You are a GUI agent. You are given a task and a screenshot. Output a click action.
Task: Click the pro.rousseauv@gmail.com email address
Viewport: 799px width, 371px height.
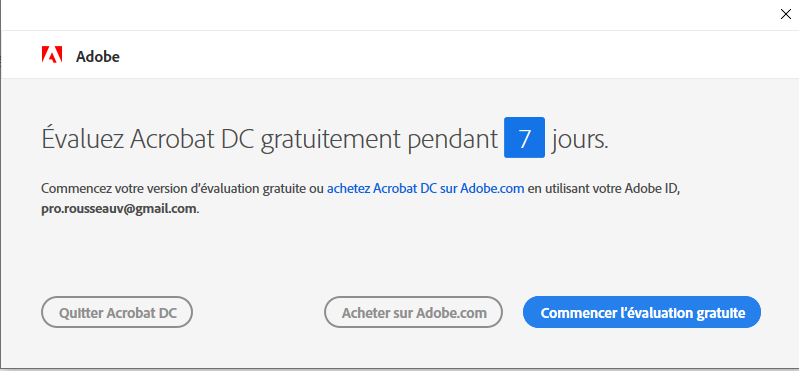[119, 209]
